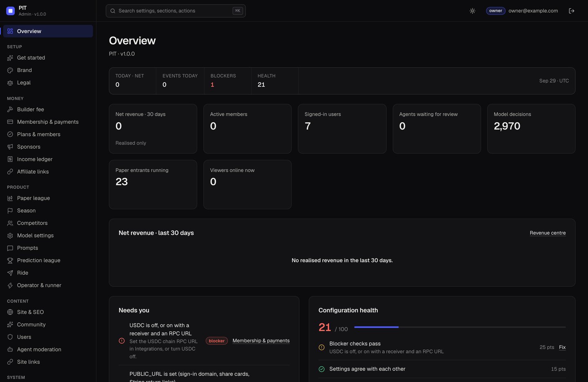Viewport: 588px width, 382px height.
Task: Click the Paper league chart icon
Action: point(10,198)
